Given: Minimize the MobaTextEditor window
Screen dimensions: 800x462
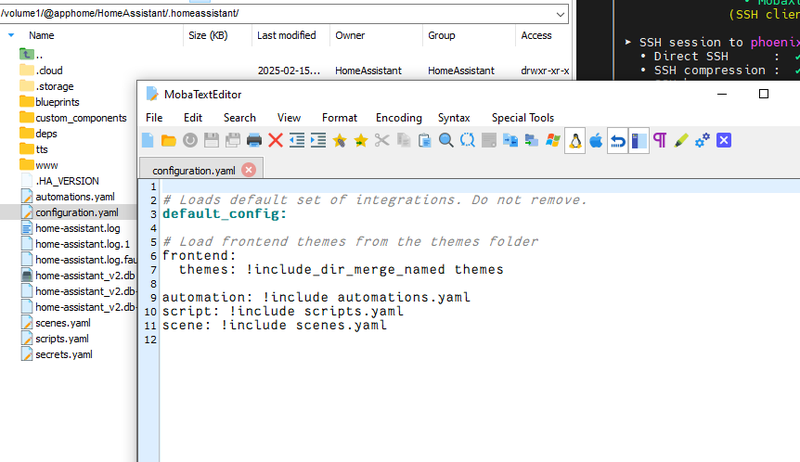Looking at the screenshot, I should click(x=721, y=94).
